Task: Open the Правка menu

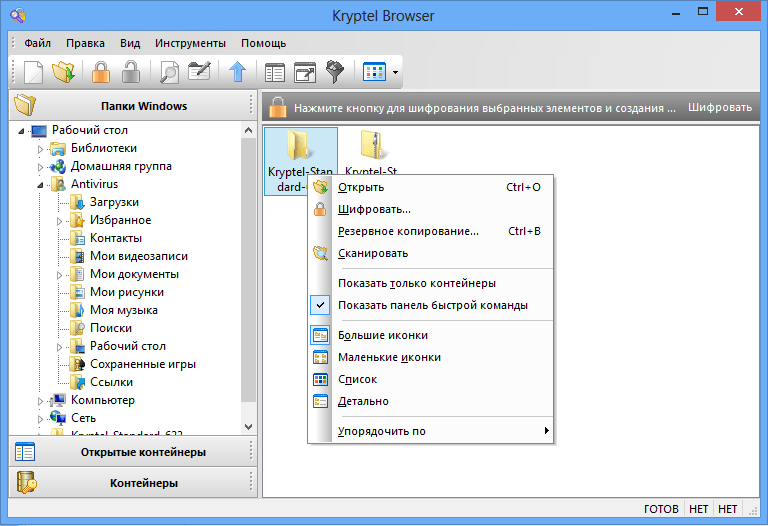Action: click(85, 43)
